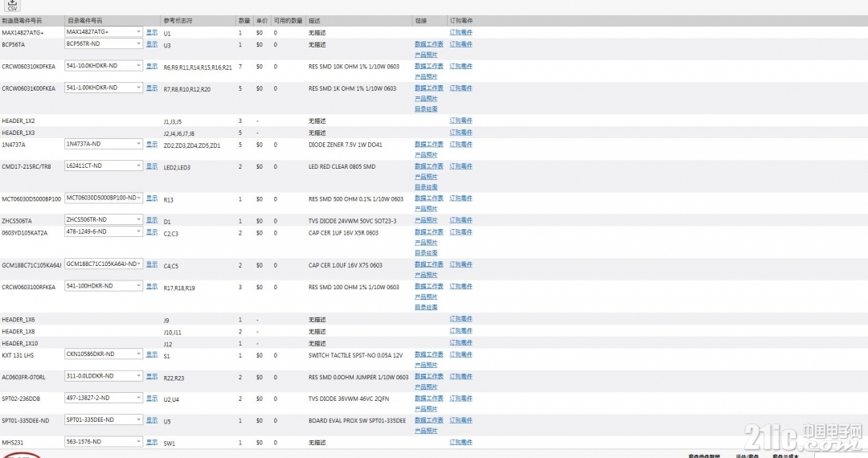The height and width of the screenshot is (458, 868).
Task: Open 产品照片 for CMD17-21SRC/TR8 LED
Action: pyautogui.click(x=426, y=177)
